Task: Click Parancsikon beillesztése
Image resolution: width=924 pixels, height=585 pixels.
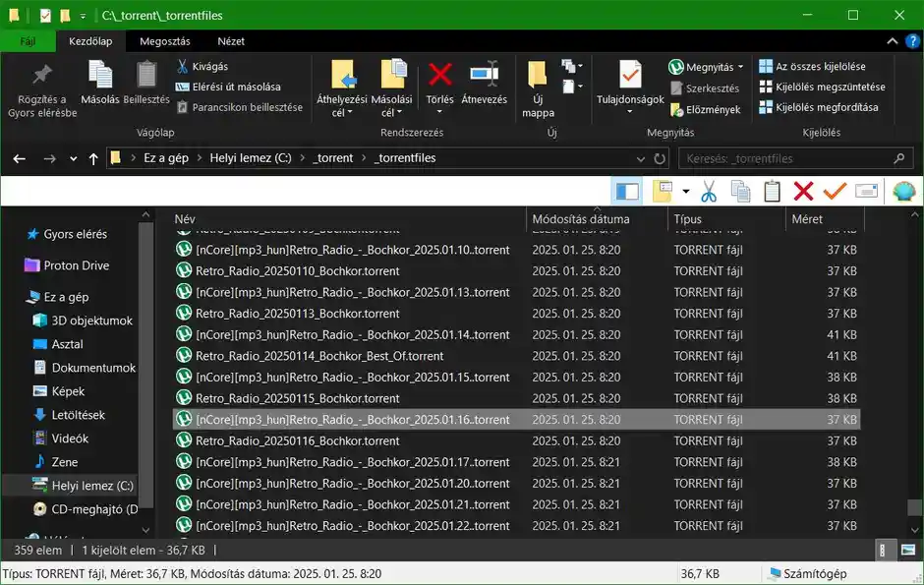Action: pos(240,107)
